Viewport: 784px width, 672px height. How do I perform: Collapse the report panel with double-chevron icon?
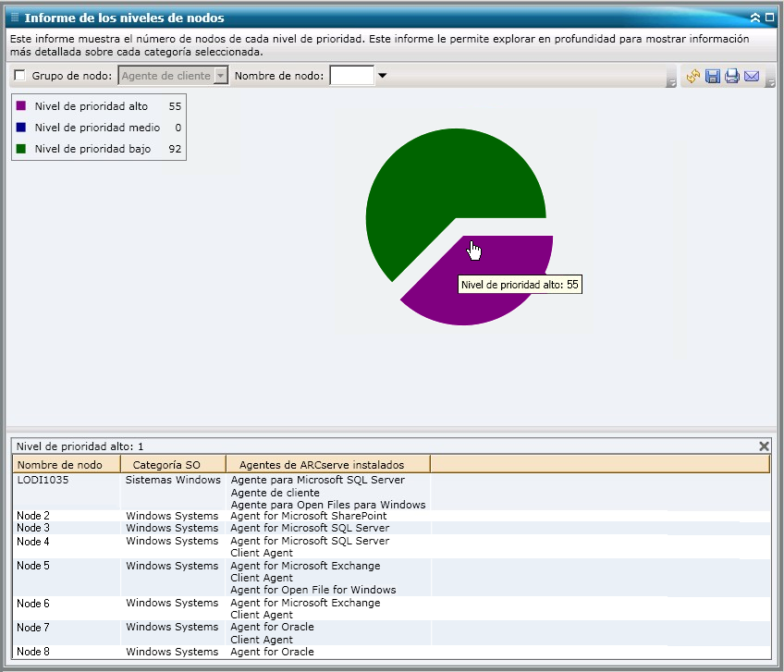coord(755,18)
